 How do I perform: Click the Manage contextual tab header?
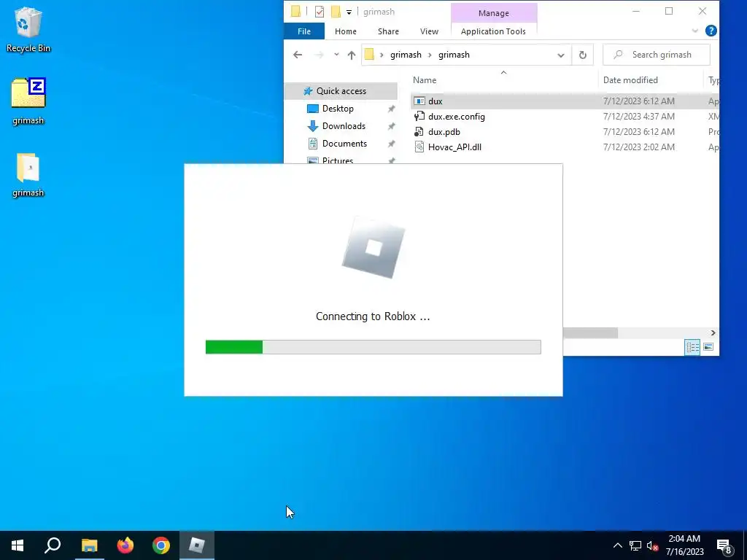coord(494,13)
